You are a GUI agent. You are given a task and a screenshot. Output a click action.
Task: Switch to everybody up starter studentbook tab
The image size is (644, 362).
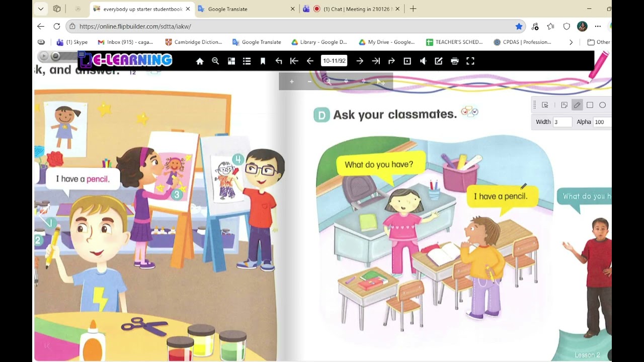pos(142,9)
